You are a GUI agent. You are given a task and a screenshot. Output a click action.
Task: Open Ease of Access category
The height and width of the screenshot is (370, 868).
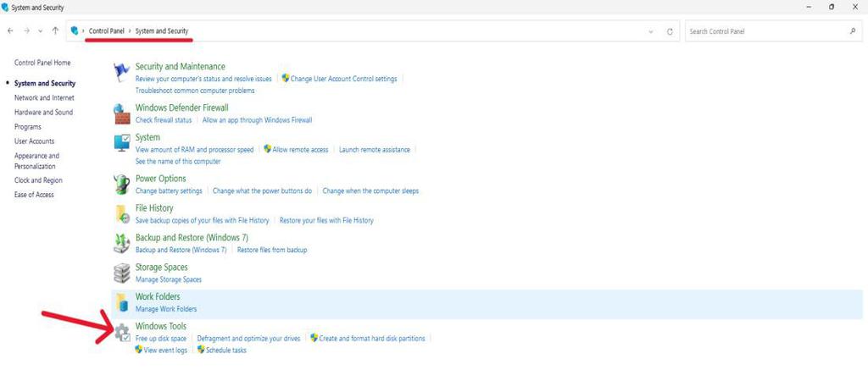point(34,195)
